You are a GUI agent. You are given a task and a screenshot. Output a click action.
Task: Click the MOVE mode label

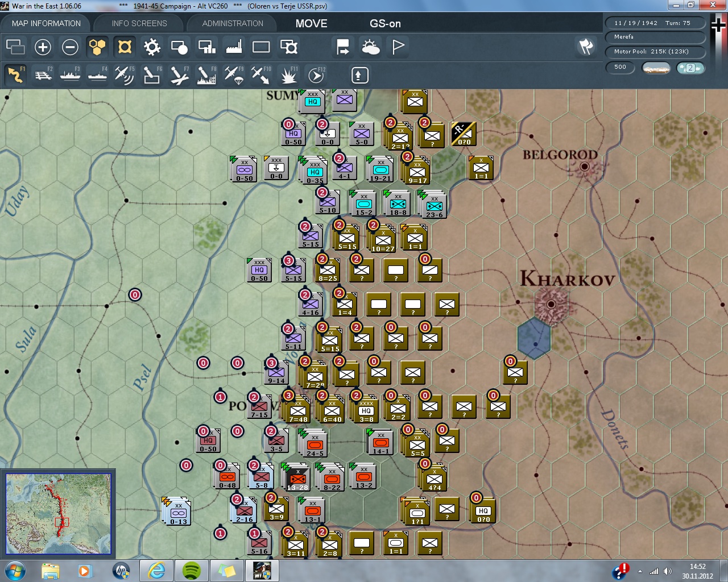[311, 23]
